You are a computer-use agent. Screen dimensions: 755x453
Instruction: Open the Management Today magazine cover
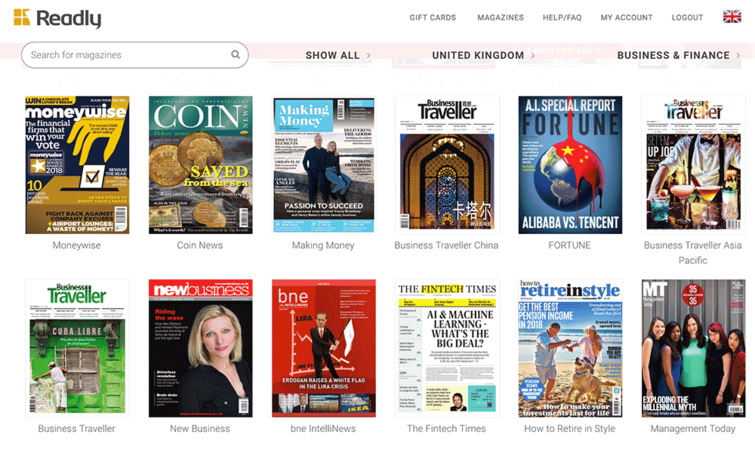pos(693,348)
